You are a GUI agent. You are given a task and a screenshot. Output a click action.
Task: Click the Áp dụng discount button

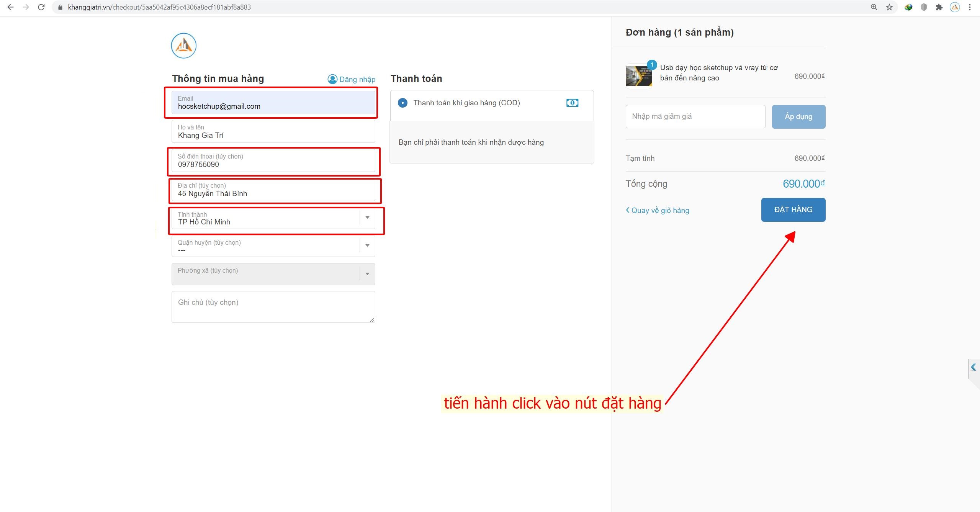798,116
